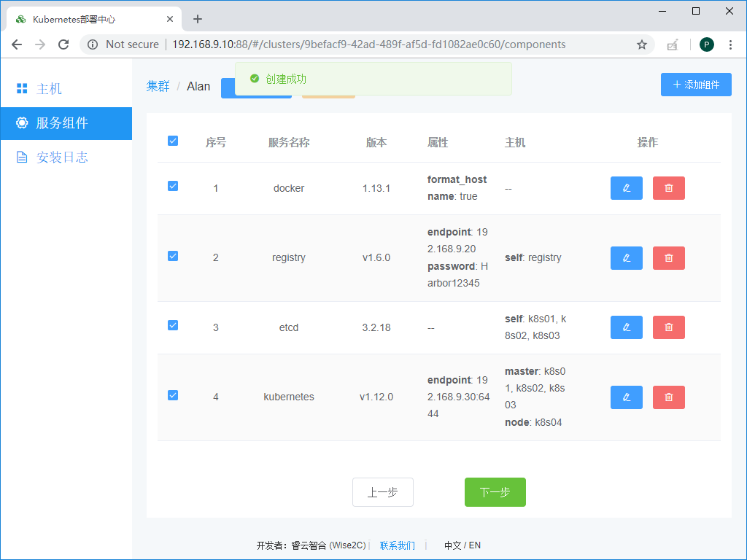Uncheck the select-all checkbox in table header
The width and height of the screenshot is (747, 560).
point(172,140)
